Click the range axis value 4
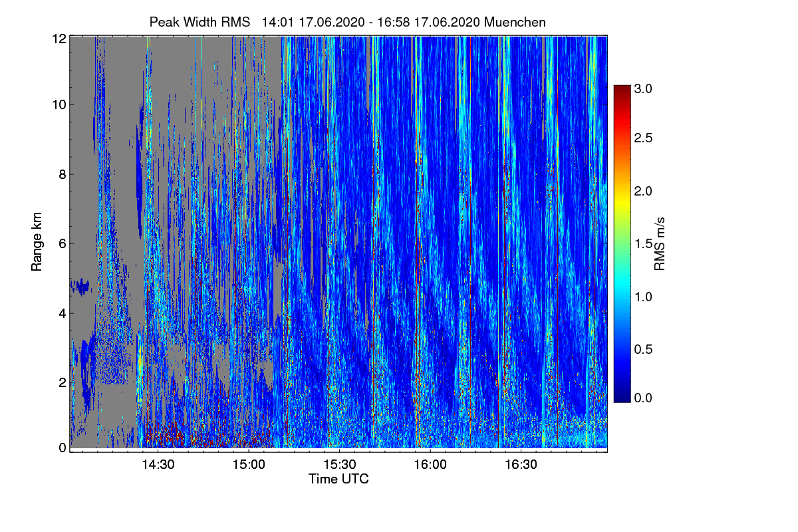The image size is (798, 532). 63,313
